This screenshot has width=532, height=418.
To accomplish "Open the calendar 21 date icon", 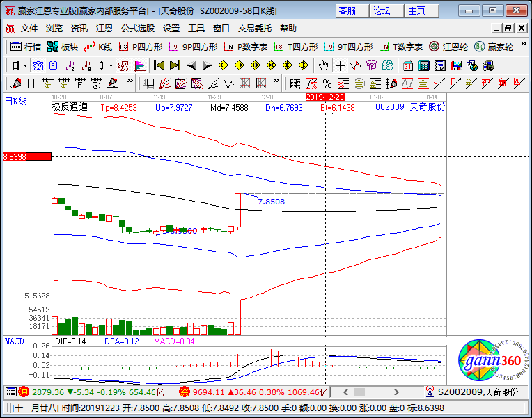I will pyautogui.click(x=408, y=65).
